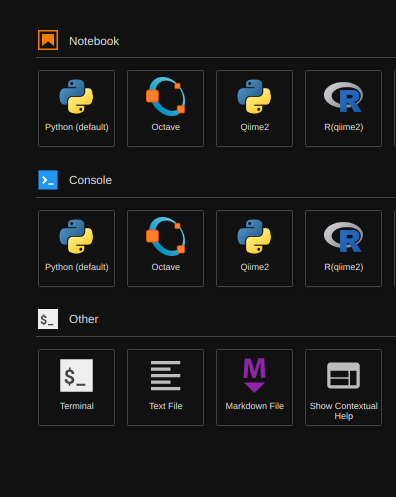Launch a Qiime2 notebook
This screenshot has height=497, width=396.
(x=254, y=108)
